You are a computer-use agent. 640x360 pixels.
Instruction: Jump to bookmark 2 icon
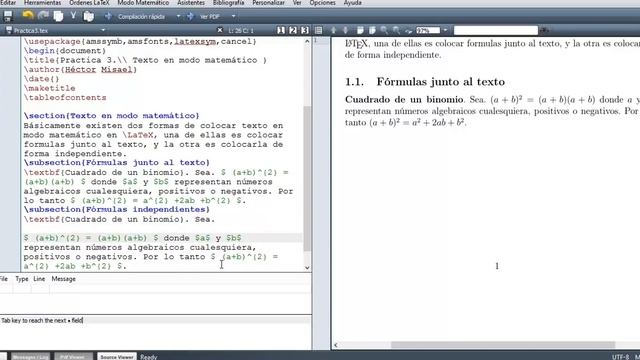pos(293,30)
